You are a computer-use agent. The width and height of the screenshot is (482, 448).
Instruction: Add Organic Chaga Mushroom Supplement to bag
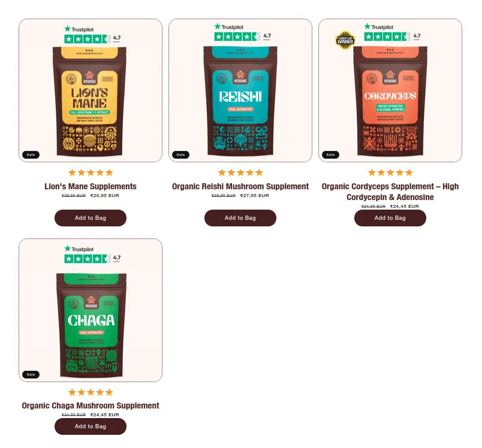pos(91,426)
